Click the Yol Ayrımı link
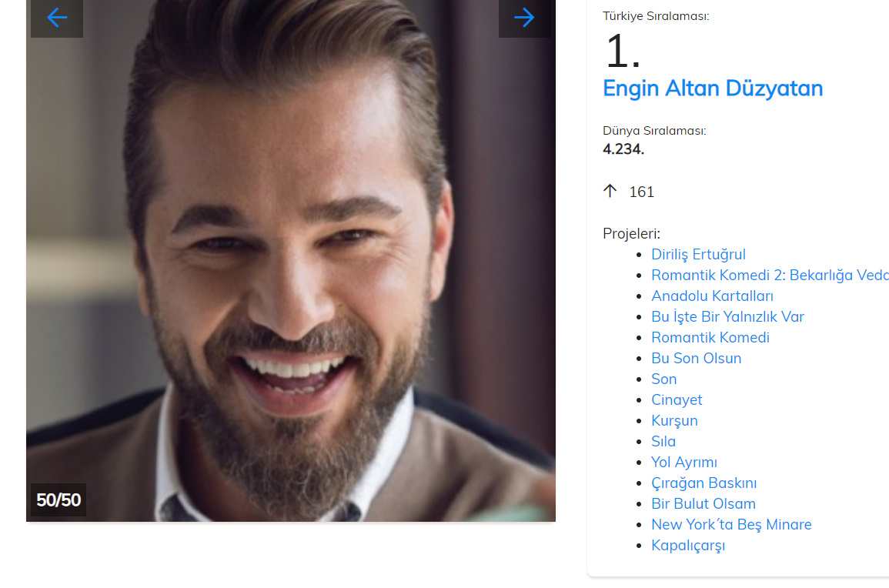Viewport: 889px width, 588px height. [x=683, y=462]
